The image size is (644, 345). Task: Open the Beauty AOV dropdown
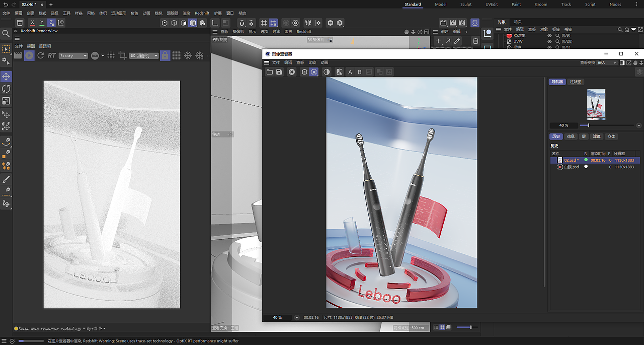click(73, 55)
